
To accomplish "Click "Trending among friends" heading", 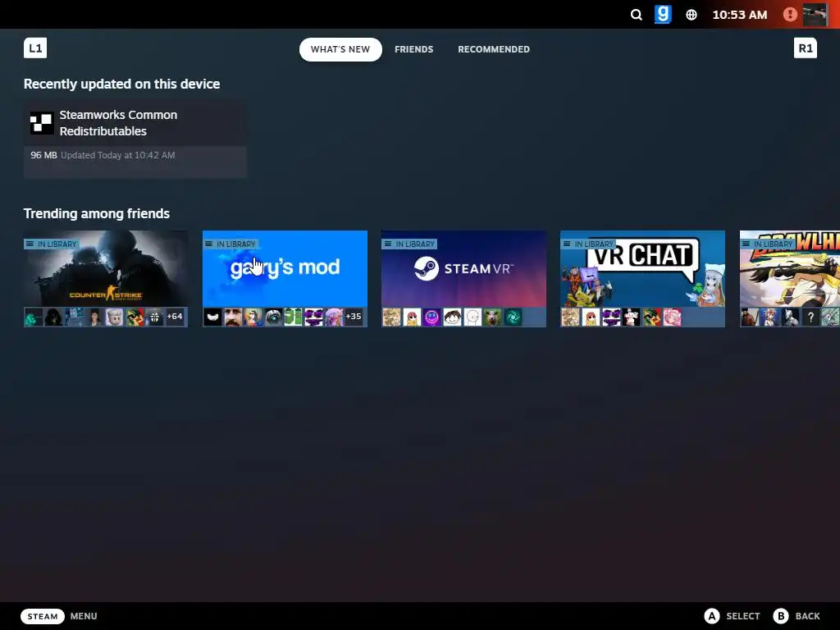I will pyautogui.click(x=97, y=214).
